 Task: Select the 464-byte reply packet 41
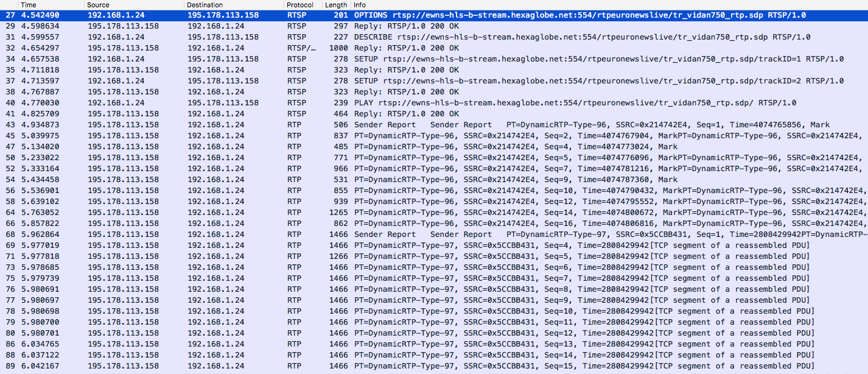pyautogui.click(x=434, y=114)
